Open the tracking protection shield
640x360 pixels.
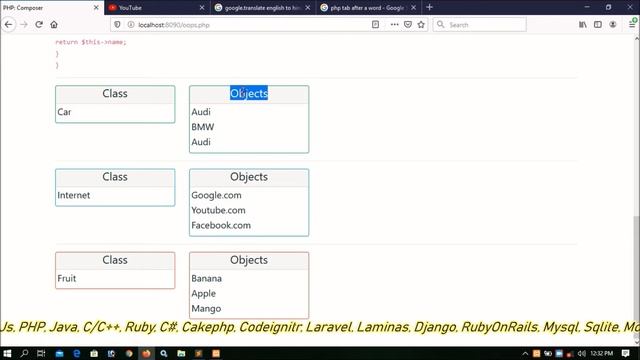[117, 24]
